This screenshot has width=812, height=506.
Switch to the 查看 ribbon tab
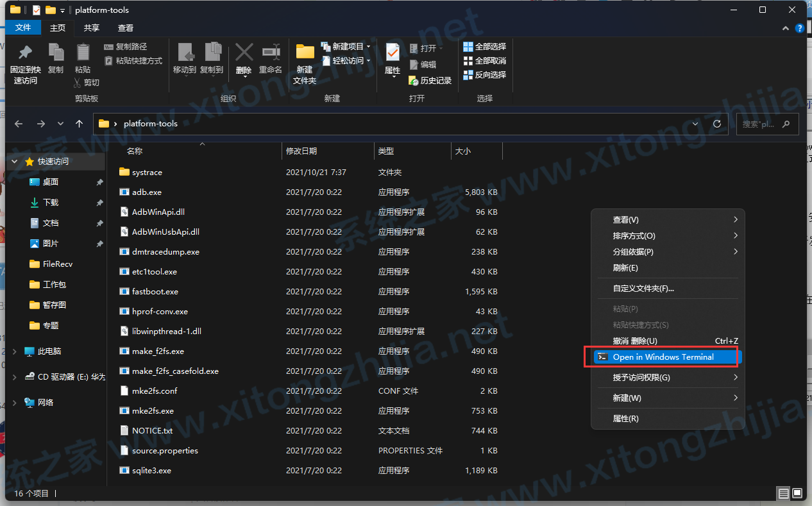125,28
